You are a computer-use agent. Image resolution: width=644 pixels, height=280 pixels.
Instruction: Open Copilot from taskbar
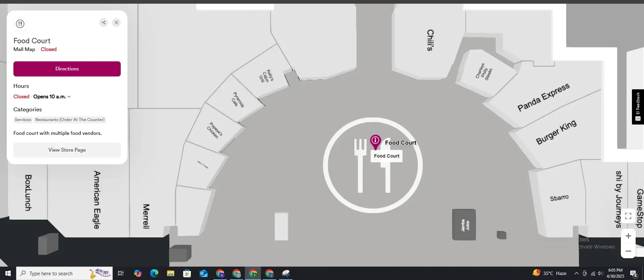coord(138,273)
